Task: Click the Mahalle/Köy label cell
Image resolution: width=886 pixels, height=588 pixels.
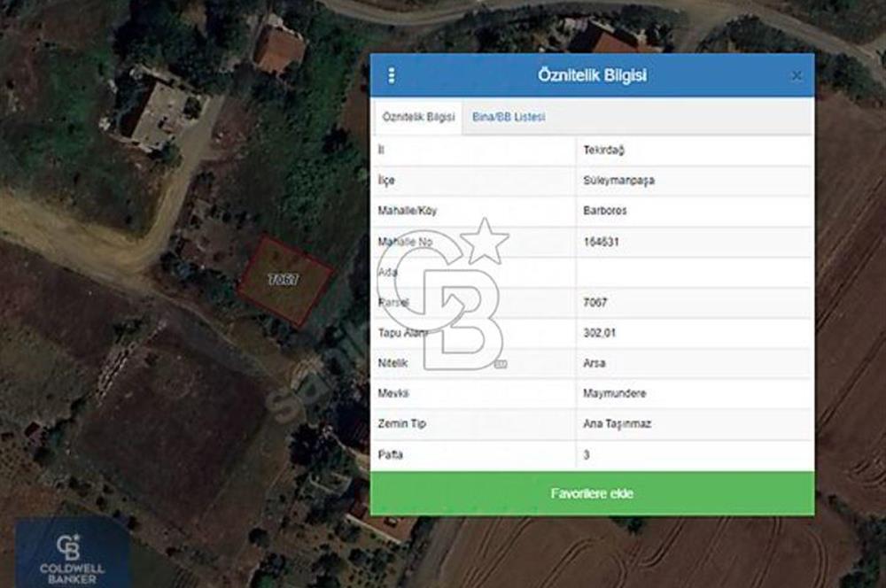Action: [x=408, y=212]
